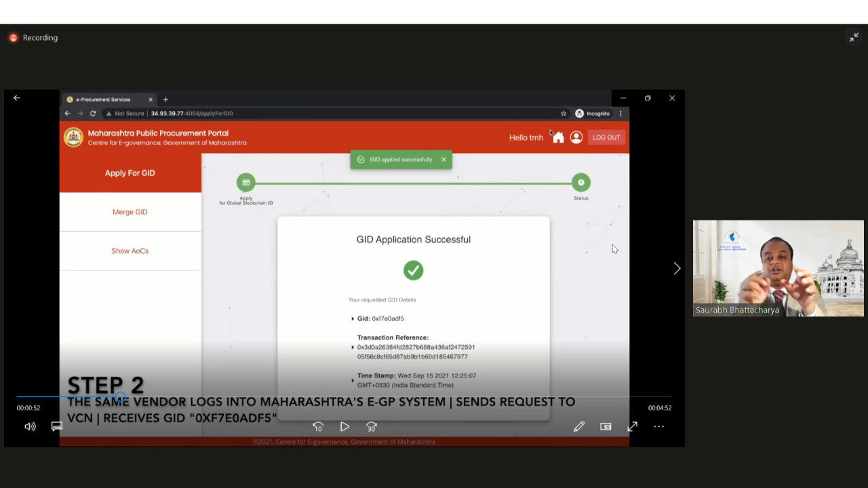Click Maharashtra Public Procurement Portal title
Screen dimensions: 868x488
pos(158,133)
